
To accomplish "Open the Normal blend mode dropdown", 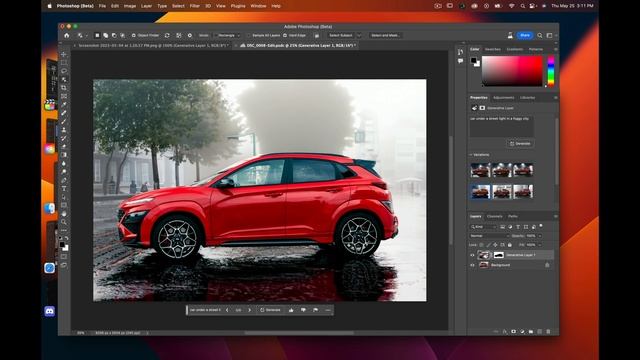I will [489, 236].
